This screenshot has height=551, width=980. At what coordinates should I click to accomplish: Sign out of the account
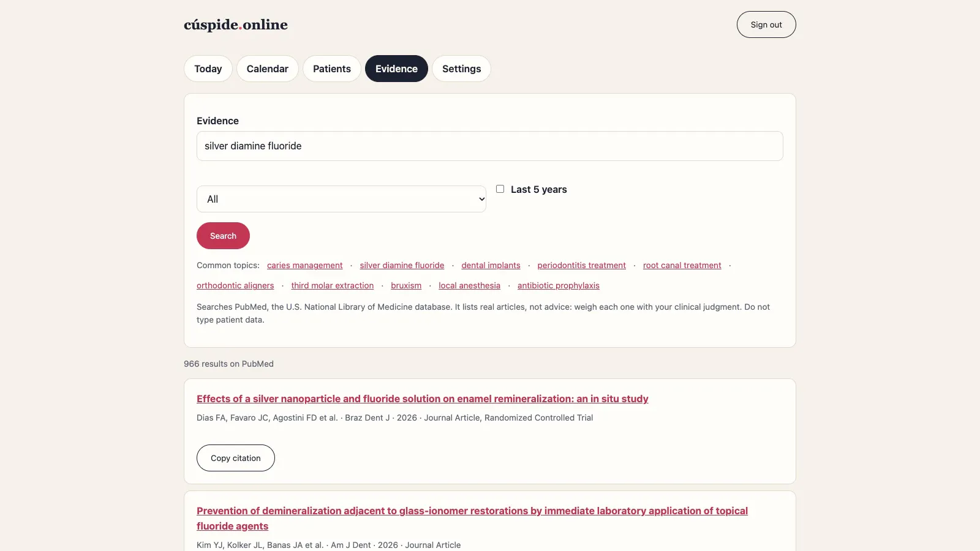point(766,24)
